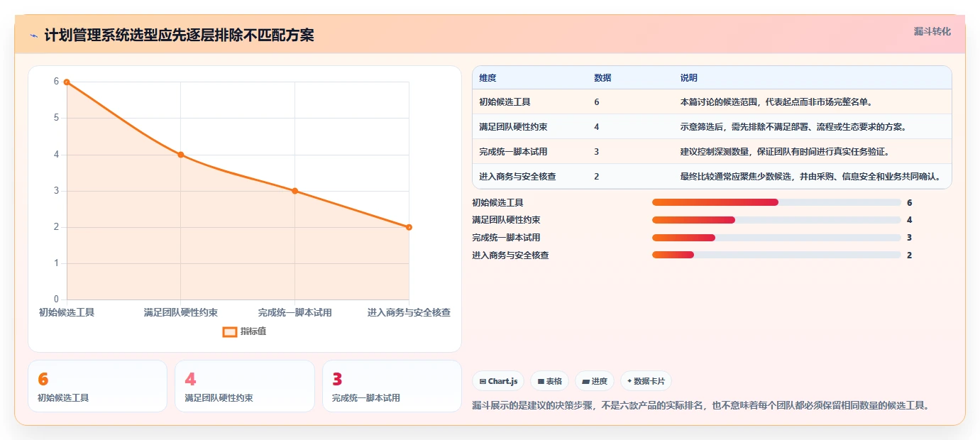Open the card showing 6 初始候选工具
The image size is (980, 440).
98,386
